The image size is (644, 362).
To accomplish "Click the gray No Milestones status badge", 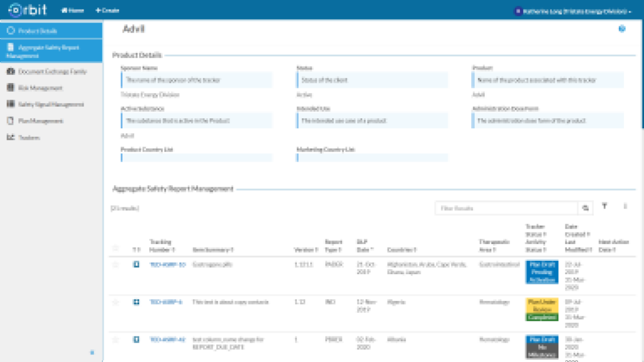I will (x=541, y=351).
